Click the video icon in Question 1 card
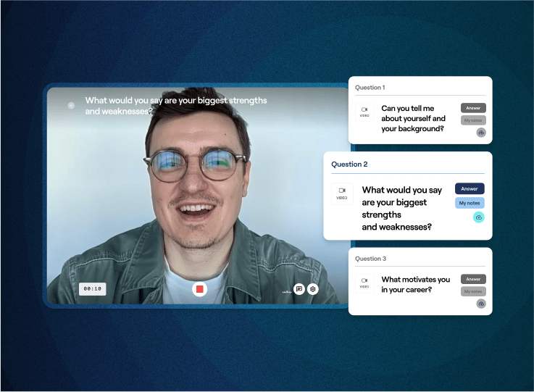 tap(364, 112)
